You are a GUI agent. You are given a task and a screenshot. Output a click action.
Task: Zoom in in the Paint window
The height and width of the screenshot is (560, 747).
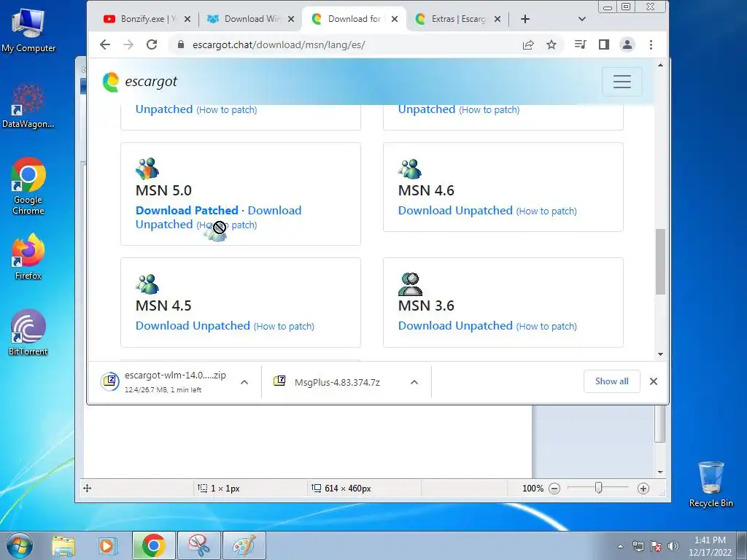click(643, 488)
